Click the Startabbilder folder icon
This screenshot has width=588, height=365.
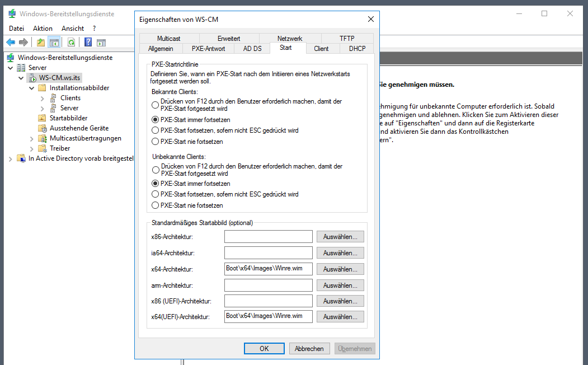[42, 118]
